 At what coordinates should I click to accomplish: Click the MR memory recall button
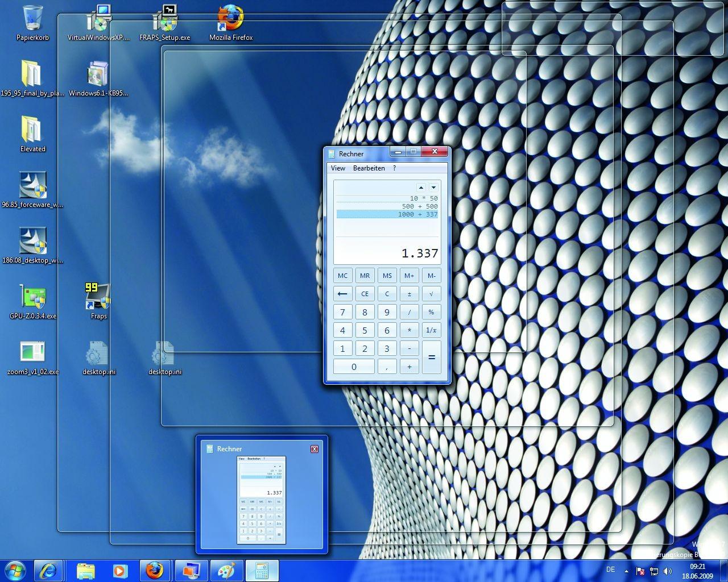tap(365, 276)
